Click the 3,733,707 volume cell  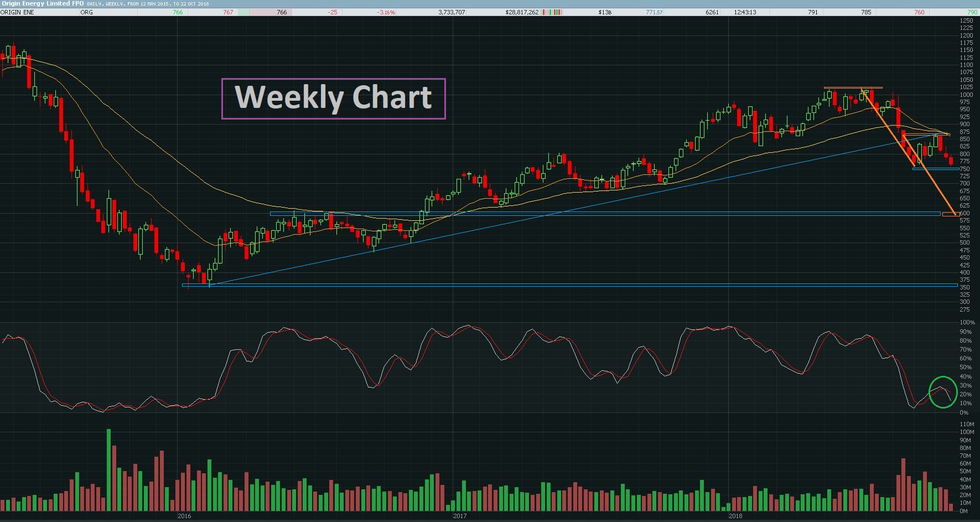[x=452, y=12]
